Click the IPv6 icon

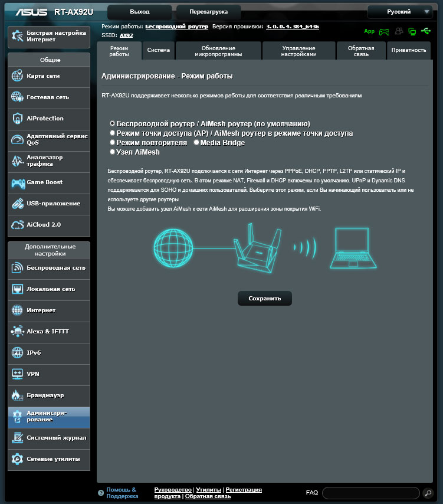(17, 352)
